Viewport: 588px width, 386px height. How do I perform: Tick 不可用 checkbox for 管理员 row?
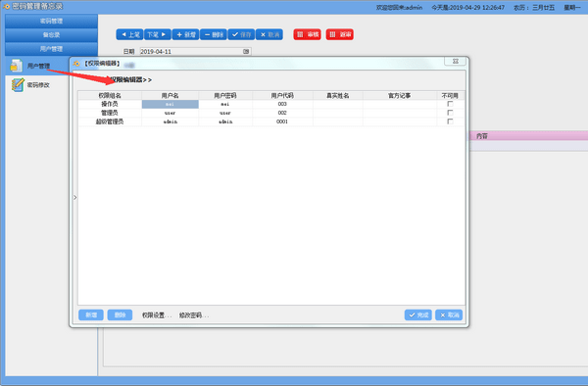(450, 113)
